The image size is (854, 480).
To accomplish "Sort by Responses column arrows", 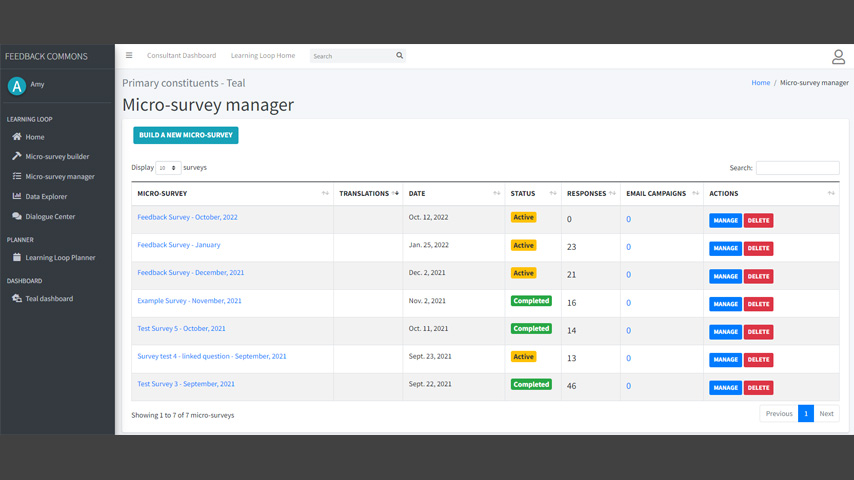I will click(612, 193).
